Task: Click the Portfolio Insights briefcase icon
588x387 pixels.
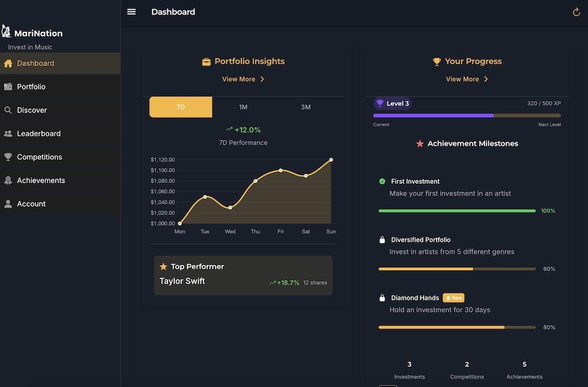Action: [x=206, y=61]
